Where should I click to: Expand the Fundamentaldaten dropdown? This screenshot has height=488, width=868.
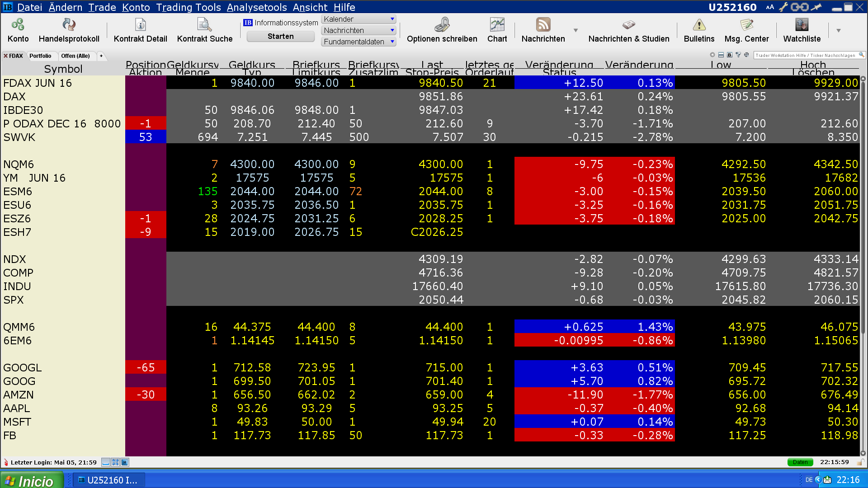pyautogui.click(x=392, y=42)
